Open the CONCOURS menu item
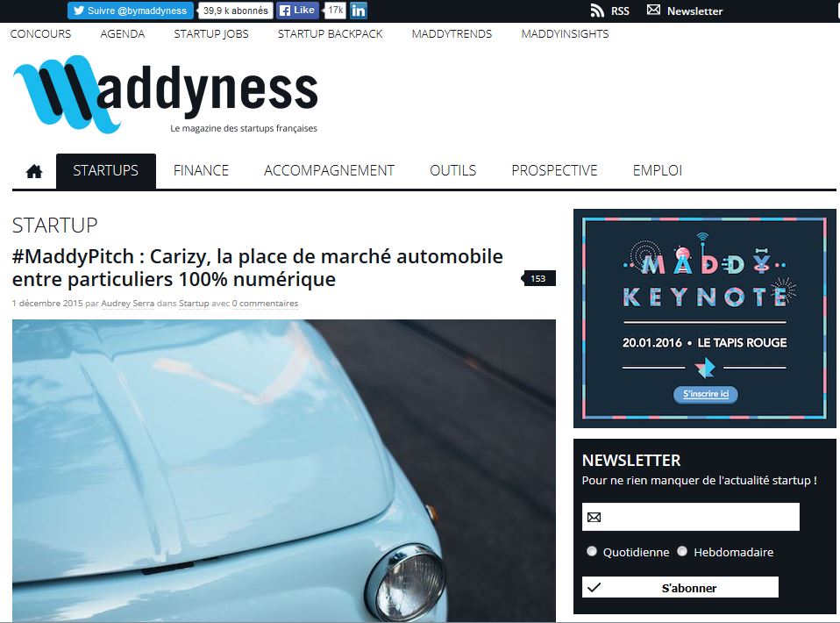Viewport: 840px width, 623px height. click(40, 33)
